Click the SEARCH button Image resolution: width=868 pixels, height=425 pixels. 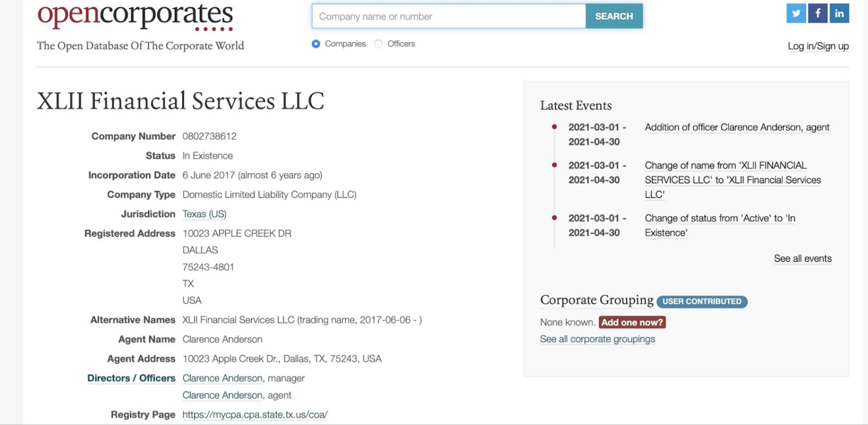[614, 16]
